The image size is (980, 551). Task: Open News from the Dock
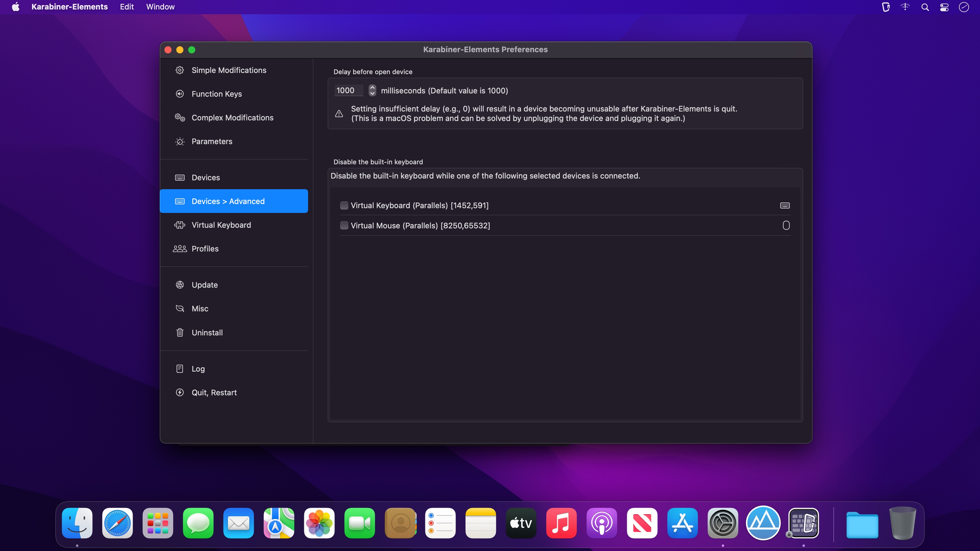pos(642,523)
